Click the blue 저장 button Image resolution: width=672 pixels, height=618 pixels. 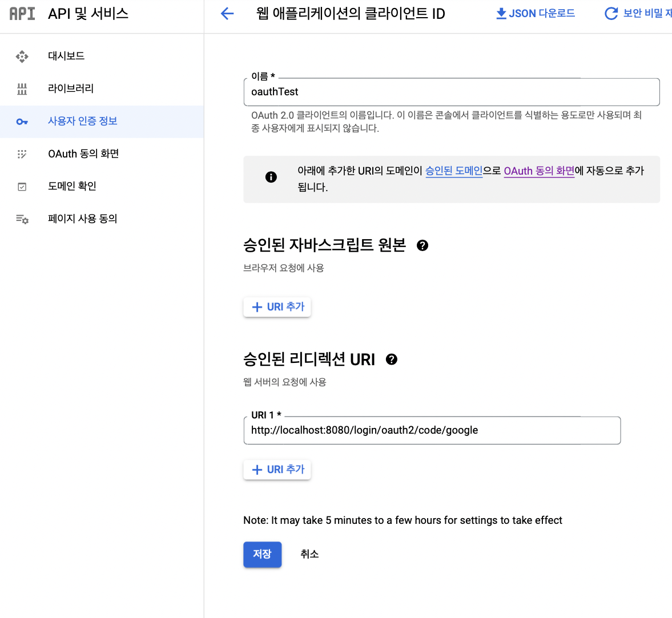coord(262,555)
